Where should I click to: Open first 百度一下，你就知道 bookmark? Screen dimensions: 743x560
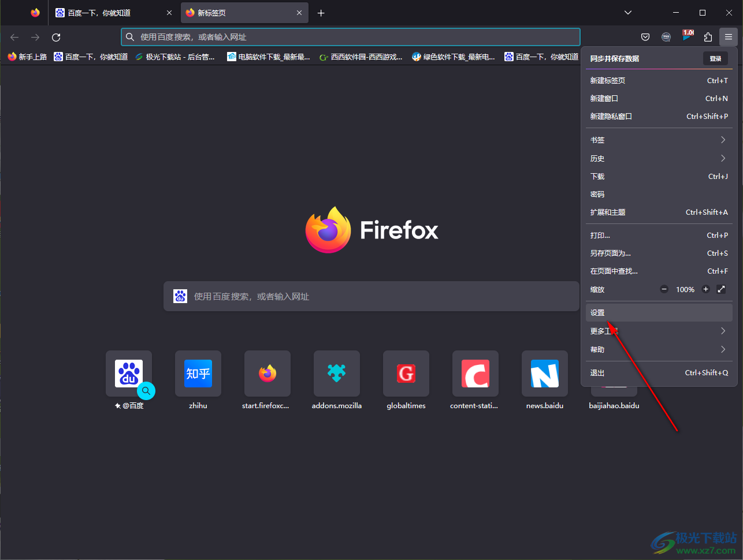(x=91, y=57)
